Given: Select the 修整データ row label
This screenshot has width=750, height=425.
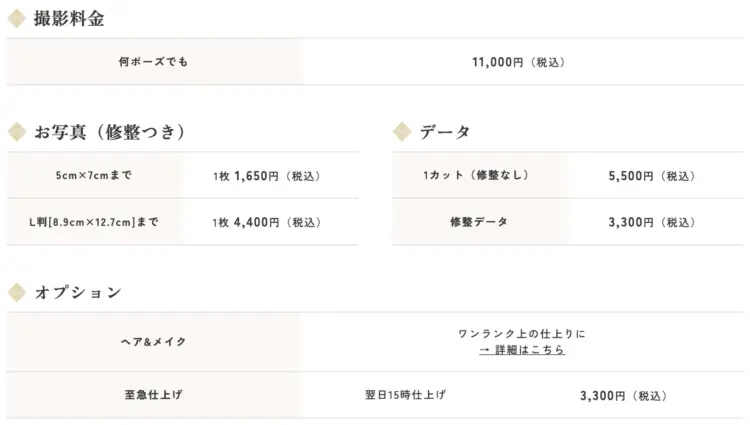Looking at the screenshot, I should click(477, 222).
